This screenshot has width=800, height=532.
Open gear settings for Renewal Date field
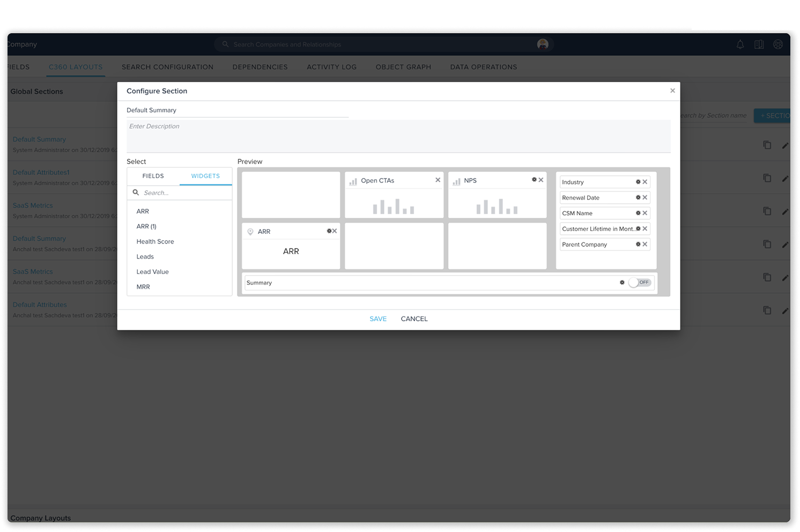point(638,197)
